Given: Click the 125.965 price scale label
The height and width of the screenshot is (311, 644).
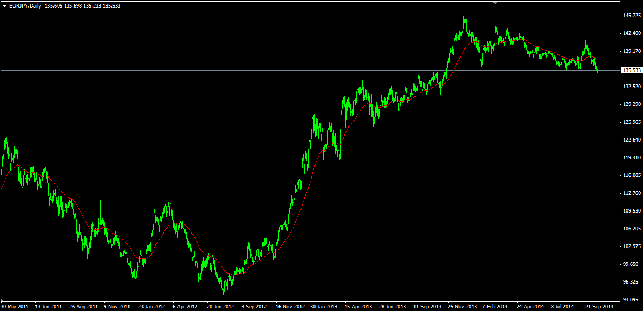Looking at the screenshot, I should (633, 122).
